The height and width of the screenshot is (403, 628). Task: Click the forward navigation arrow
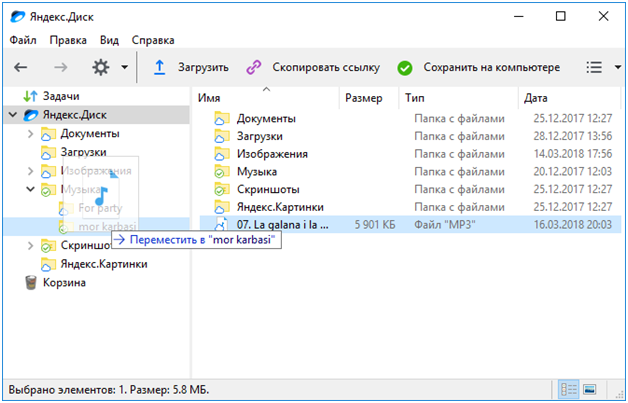click(60, 67)
